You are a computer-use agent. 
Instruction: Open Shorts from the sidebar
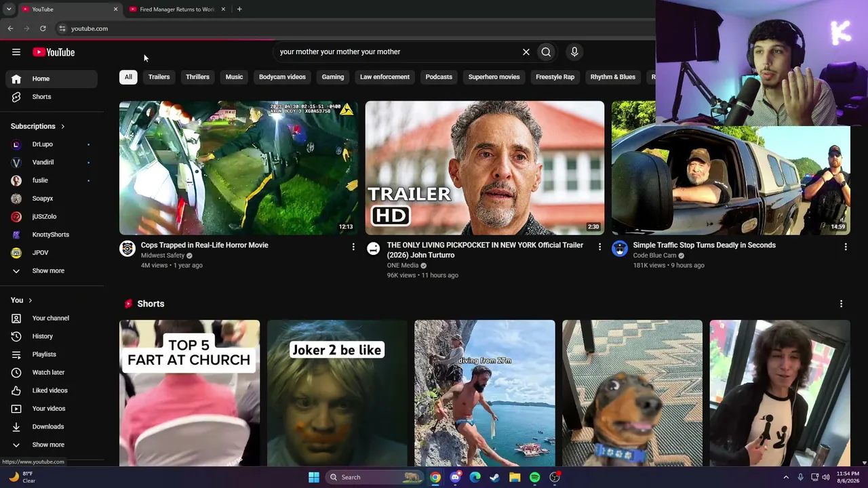(52, 97)
